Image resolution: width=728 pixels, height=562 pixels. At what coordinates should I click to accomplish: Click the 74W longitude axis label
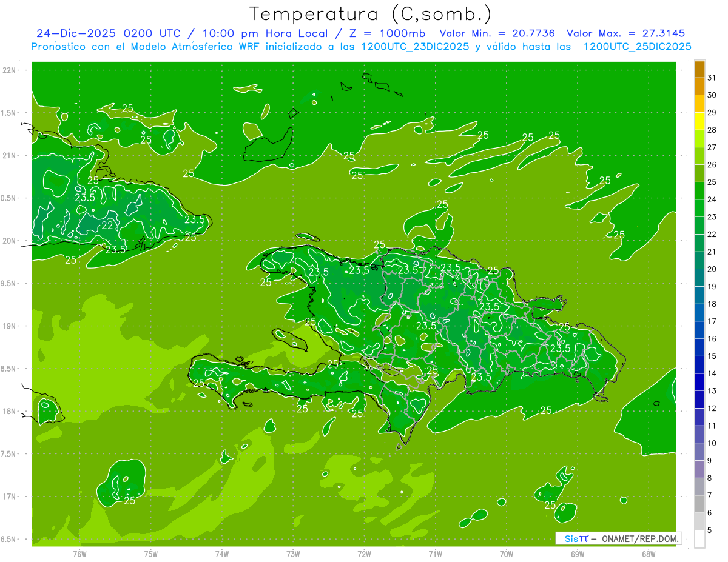pyautogui.click(x=222, y=554)
